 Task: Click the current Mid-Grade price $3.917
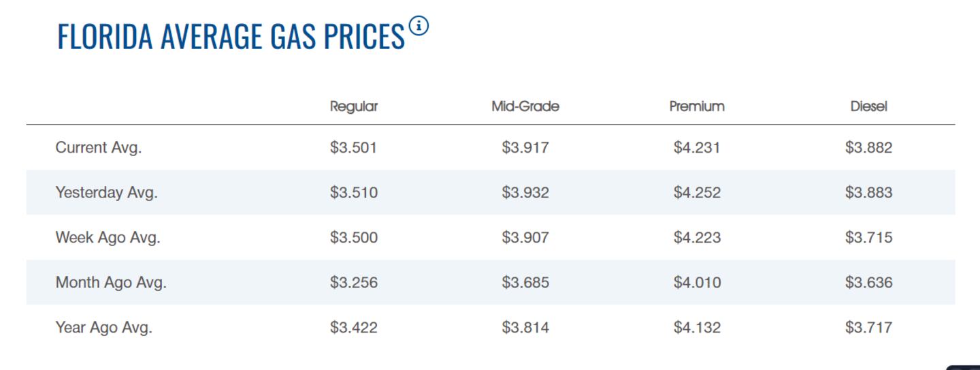click(525, 148)
